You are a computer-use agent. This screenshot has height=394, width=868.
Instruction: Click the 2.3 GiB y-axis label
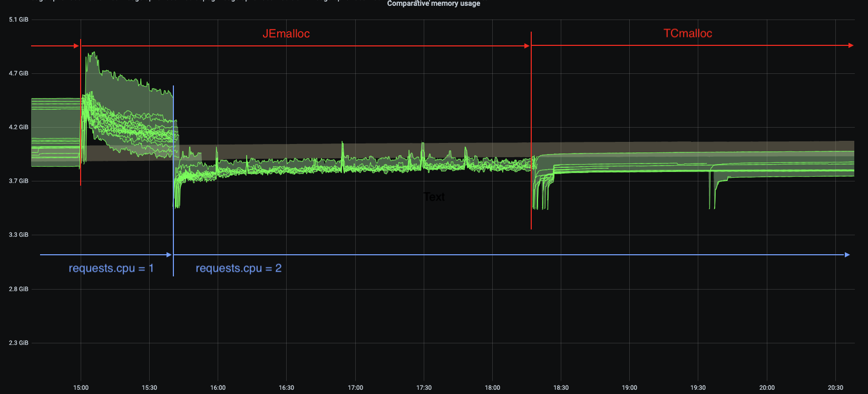18,343
